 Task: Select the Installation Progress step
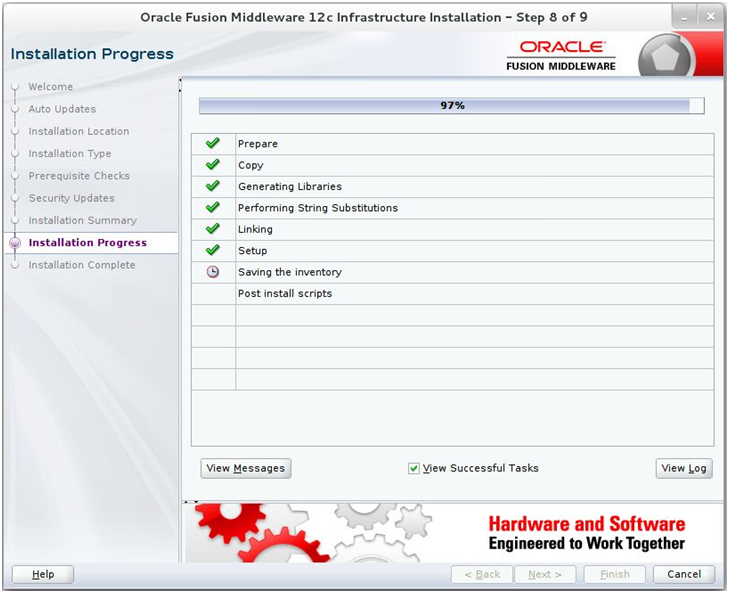(87, 243)
